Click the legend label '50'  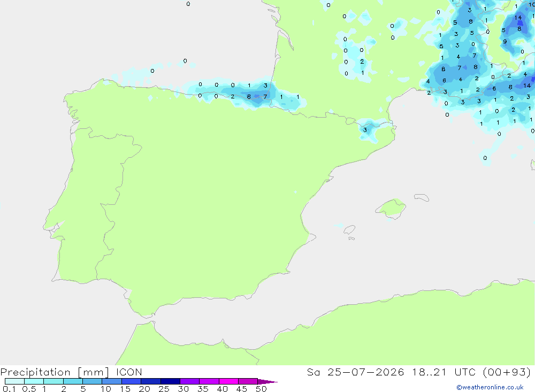pyautogui.click(x=261, y=389)
